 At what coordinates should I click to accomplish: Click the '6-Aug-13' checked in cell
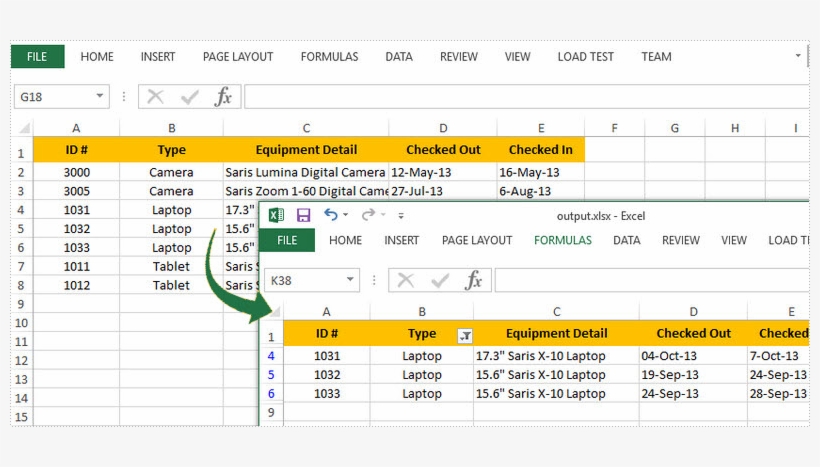[x=540, y=191]
